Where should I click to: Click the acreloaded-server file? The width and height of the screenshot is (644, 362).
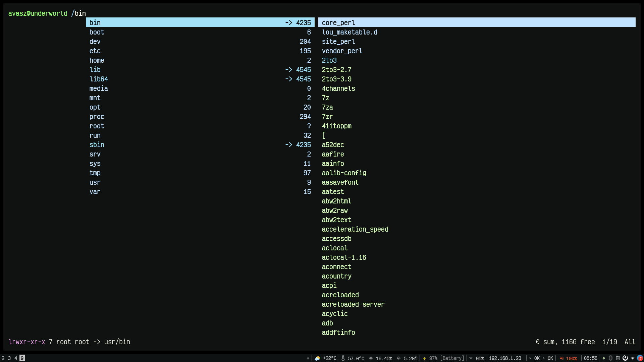353,304
